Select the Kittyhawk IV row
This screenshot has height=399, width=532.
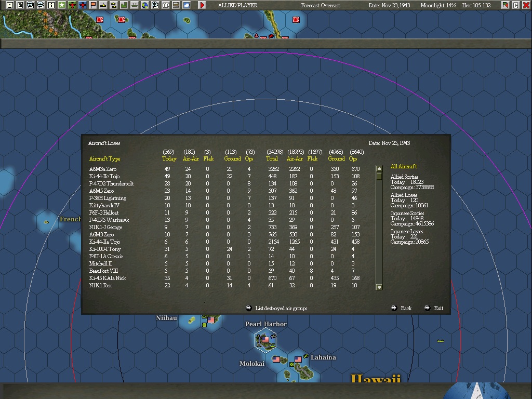coord(224,205)
